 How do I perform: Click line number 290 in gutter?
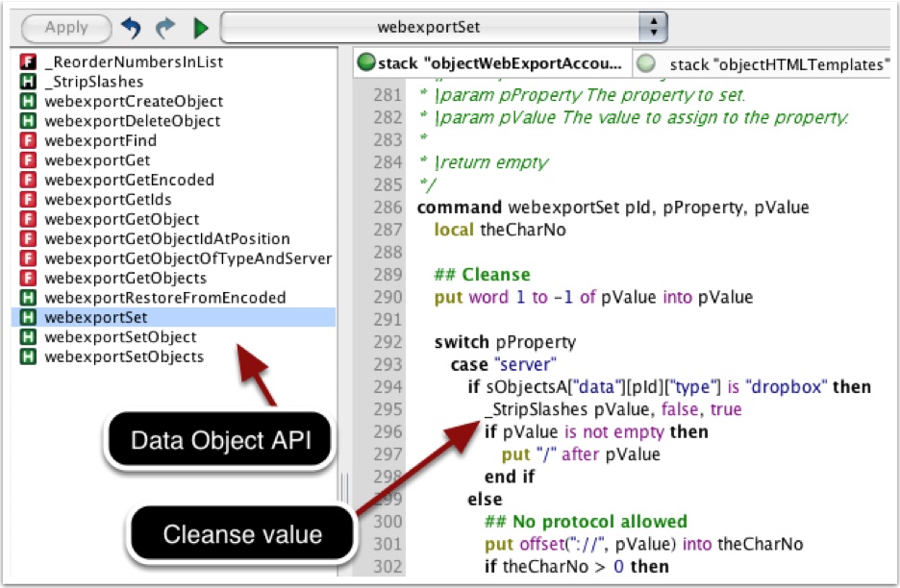387,297
